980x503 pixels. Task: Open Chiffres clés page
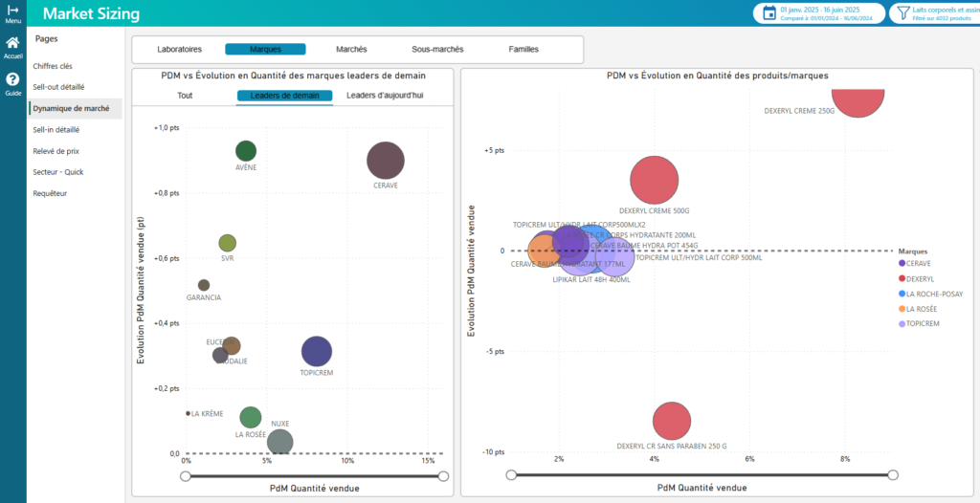(x=53, y=66)
